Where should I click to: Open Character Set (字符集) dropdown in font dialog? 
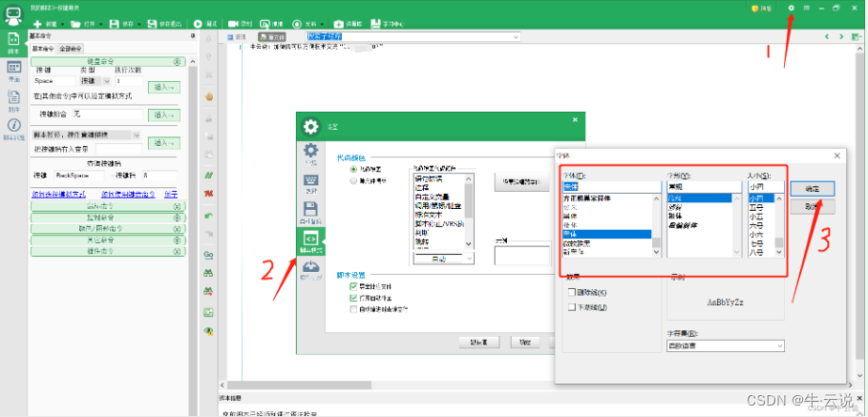[x=725, y=345]
